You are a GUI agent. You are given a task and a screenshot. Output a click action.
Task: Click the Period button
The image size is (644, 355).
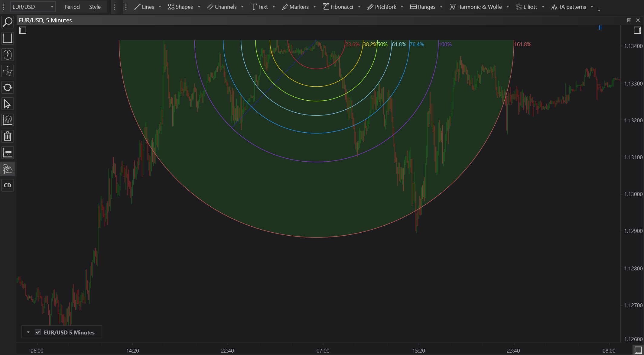(x=72, y=7)
